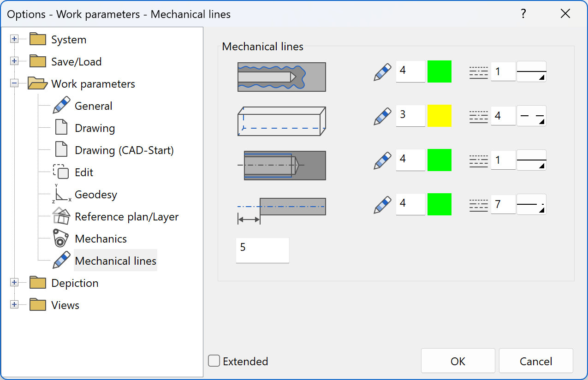Select the pencil color icon in the first row
Screen dimensions: 588x380
[x=382, y=71]
